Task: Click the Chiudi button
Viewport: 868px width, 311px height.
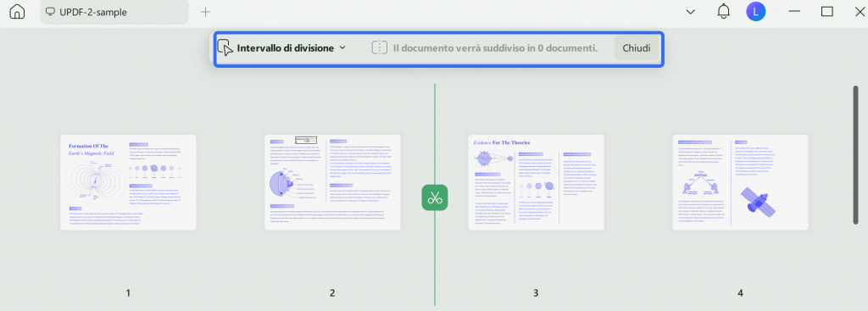Action: coord(637,48)
